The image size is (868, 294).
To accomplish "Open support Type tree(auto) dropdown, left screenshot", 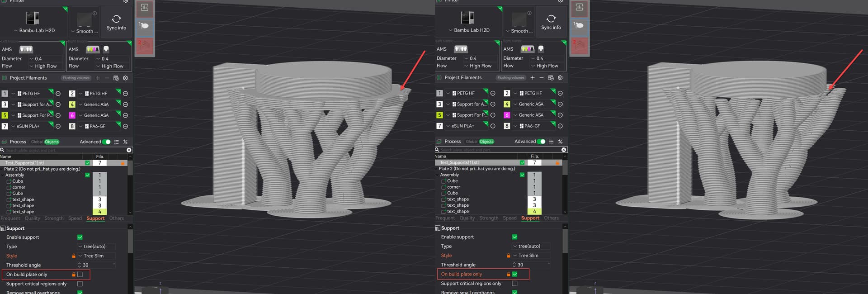I will point(96,247).
